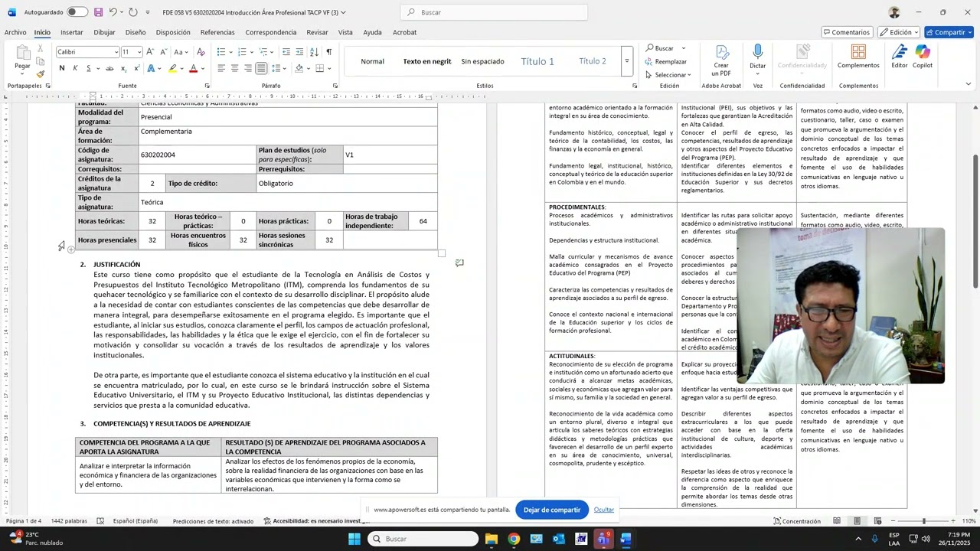980x551 pixels.
Task: Click Dejar de compartir button
Action: click(552, 510)
